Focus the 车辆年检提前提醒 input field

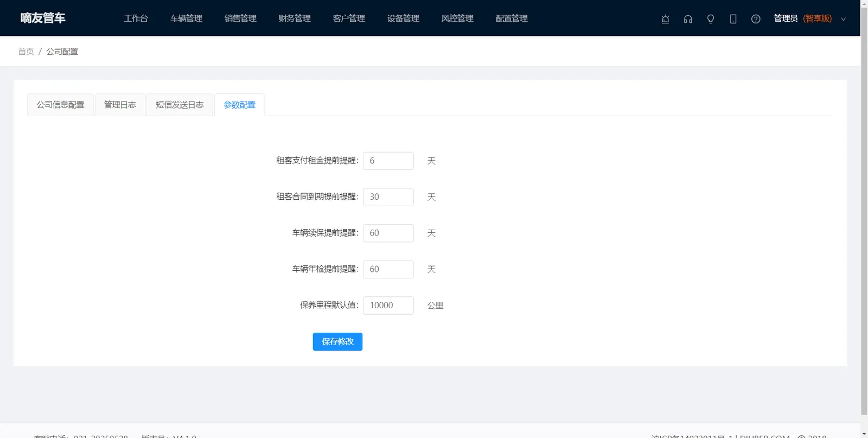point(388,269)
